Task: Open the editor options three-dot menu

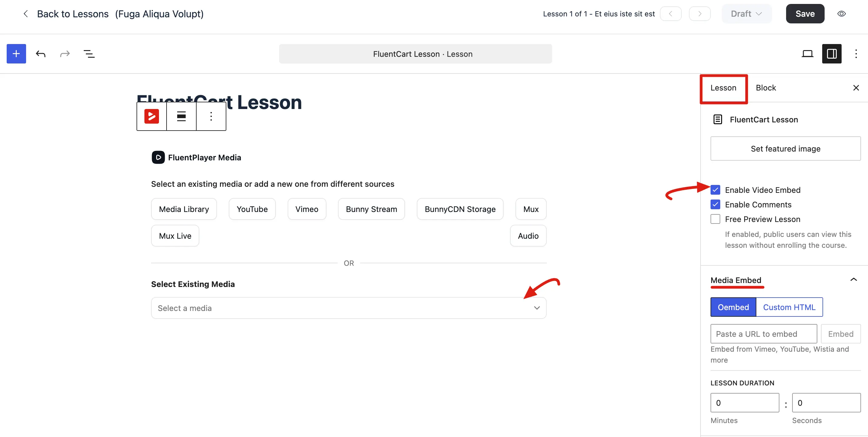Action: tap(856, 54)
